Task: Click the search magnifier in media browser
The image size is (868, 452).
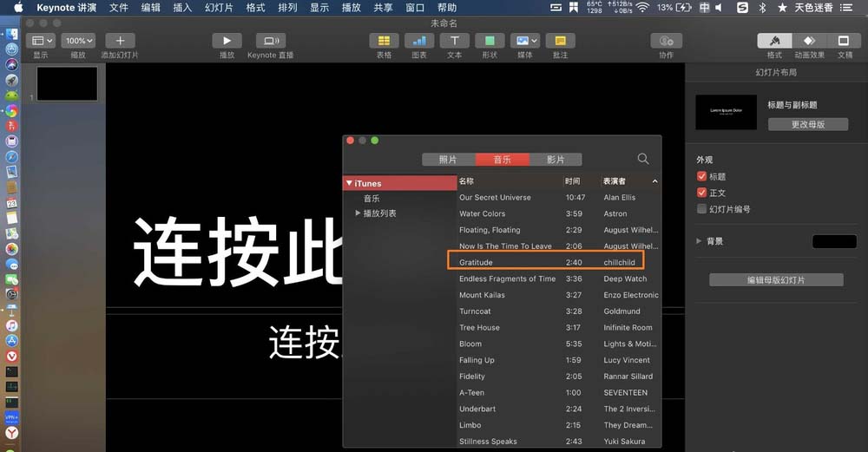Action: tap(642, 159)
